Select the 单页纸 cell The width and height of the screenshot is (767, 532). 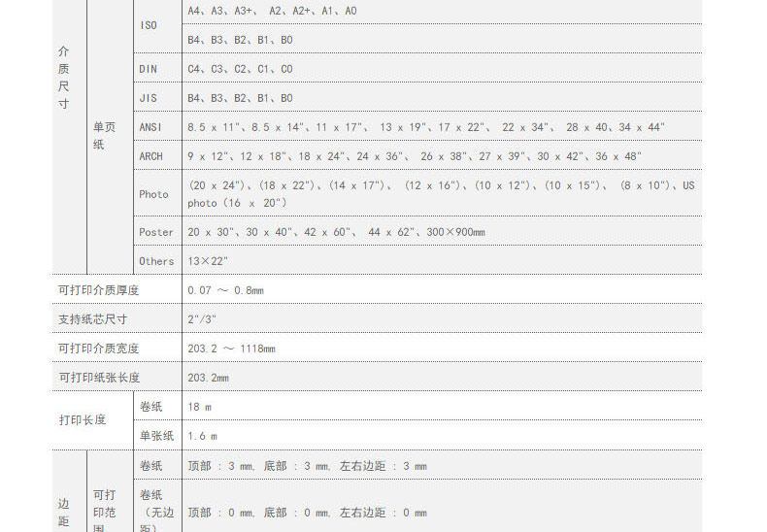tap(103, 135)
